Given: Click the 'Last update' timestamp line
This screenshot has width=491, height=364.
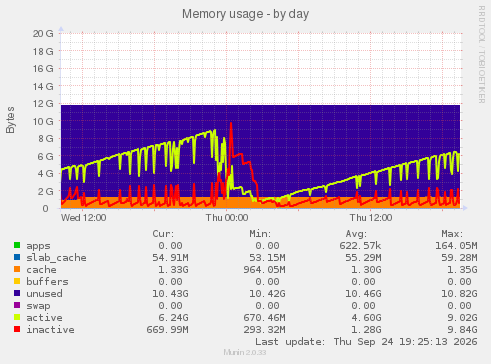Looking at the screenshot, I should click(366, 342).
